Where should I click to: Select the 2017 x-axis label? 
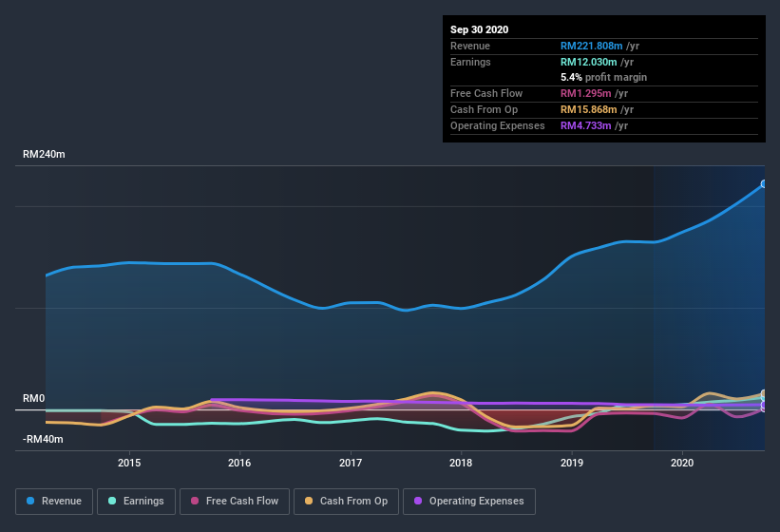click(x=351, y=463)
